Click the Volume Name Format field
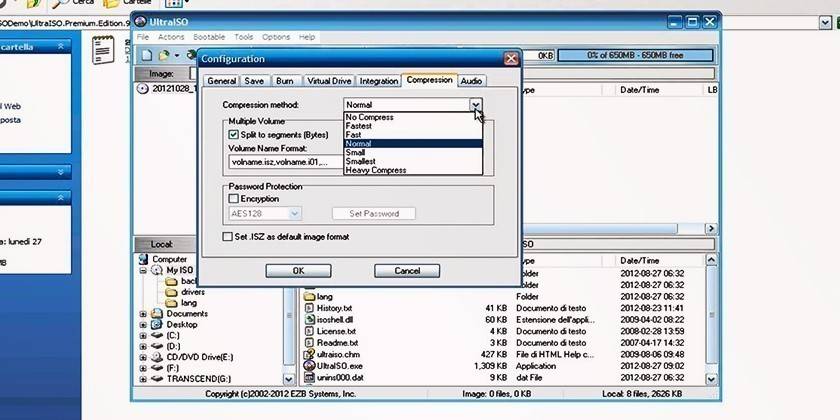Image resolution: width=840 pixels, height=420 pixels. pyautogui.click(x=285, y=161)
